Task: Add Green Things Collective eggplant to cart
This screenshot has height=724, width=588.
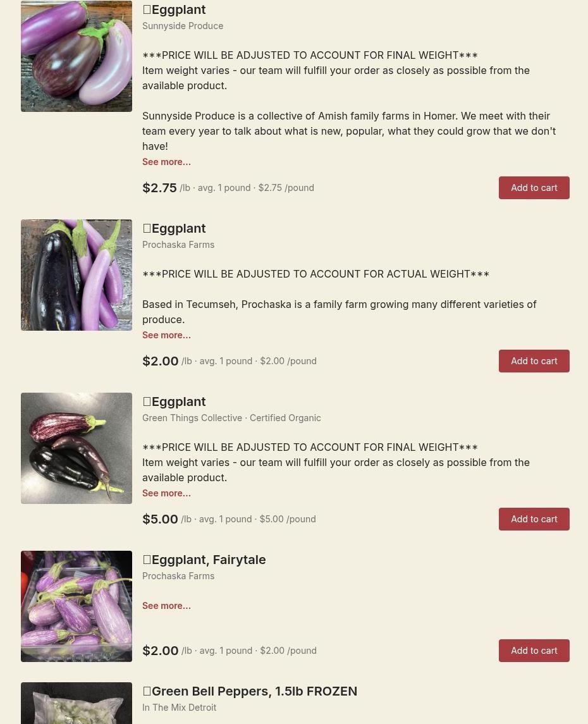Action: point(534,519)
